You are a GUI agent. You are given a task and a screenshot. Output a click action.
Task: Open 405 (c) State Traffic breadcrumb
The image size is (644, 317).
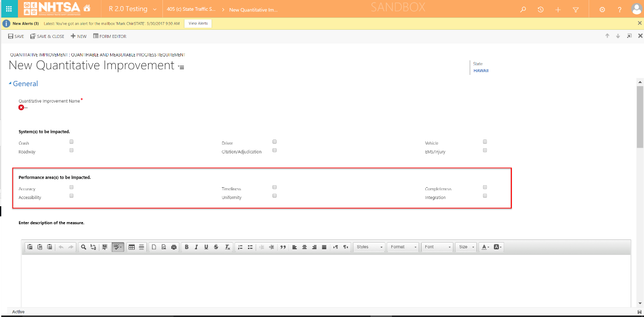coord(191,9)
